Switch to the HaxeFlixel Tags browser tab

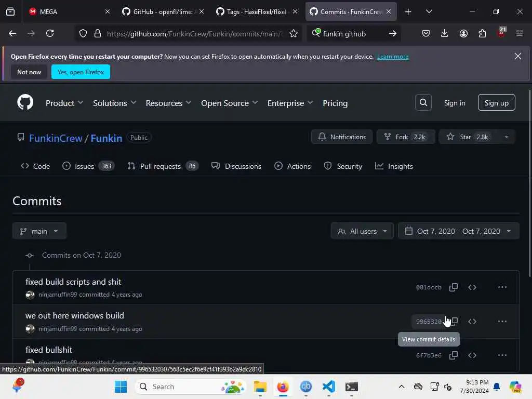256,12
